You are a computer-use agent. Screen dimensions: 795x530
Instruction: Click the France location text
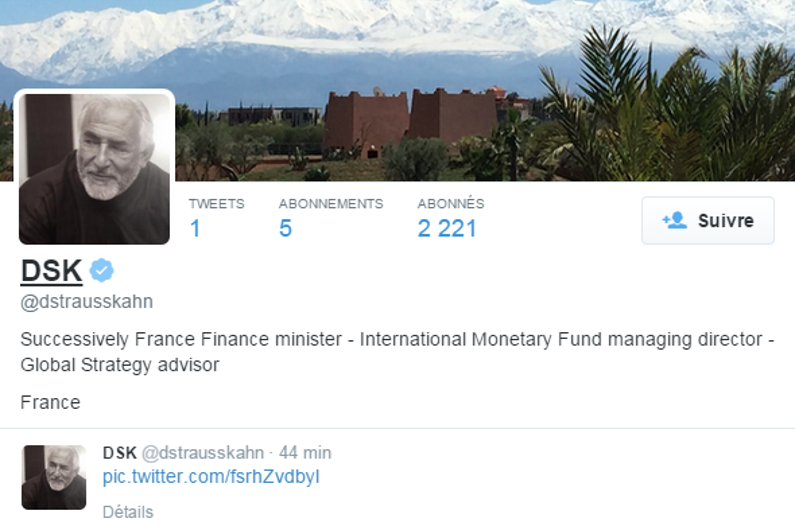[x=50, y=403]
